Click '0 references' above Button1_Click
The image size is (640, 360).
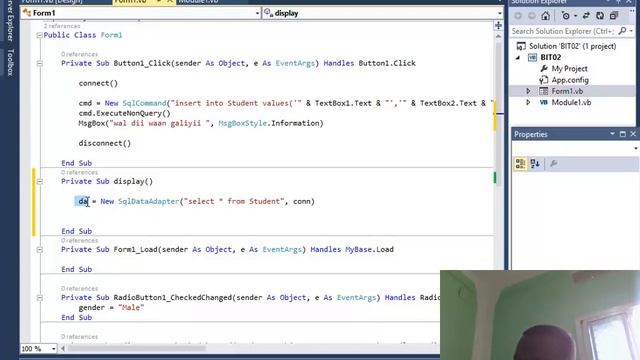[80, 54]
